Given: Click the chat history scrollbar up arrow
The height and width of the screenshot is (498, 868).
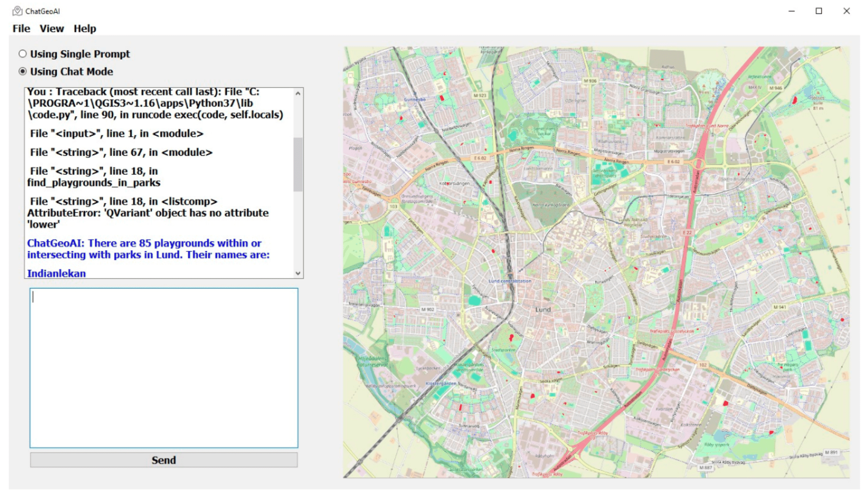Looking at the screenshot, I should coord(298,94).
